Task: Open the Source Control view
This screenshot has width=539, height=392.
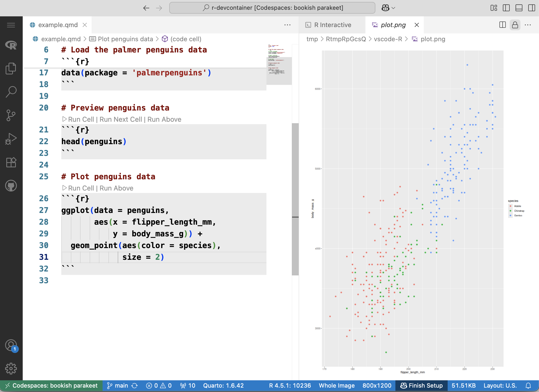Action: [11, 115]
